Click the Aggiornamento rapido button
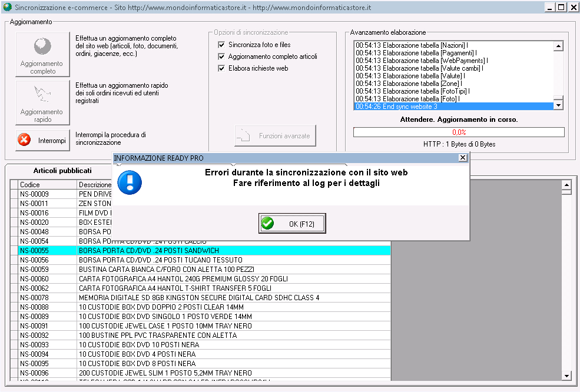This screenshot has height=392, width=580. (42, 103)
